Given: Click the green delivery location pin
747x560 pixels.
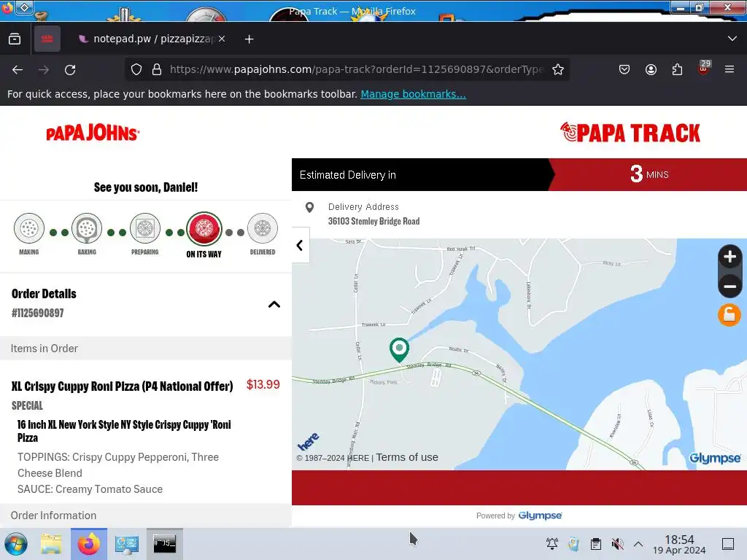Looking at the screenshot, I should [x=399, y=349].
